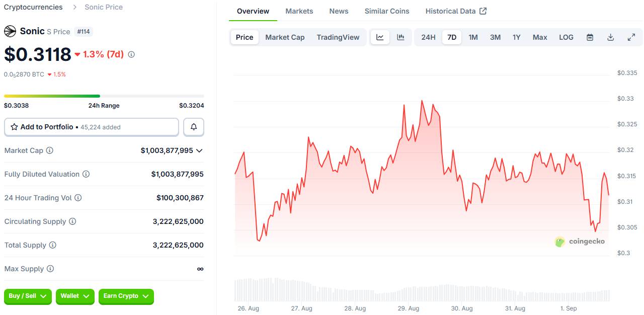Open the Circulating Supply info icon

[72, 221]
